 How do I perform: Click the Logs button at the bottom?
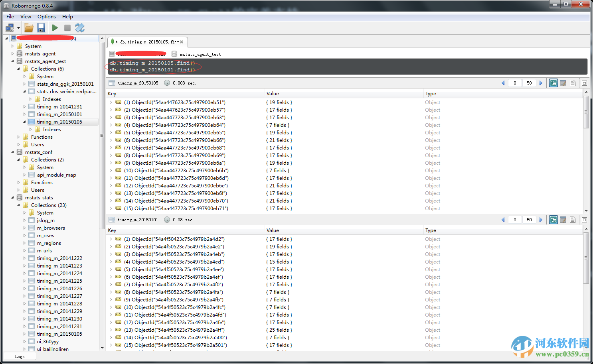(20, 356)
